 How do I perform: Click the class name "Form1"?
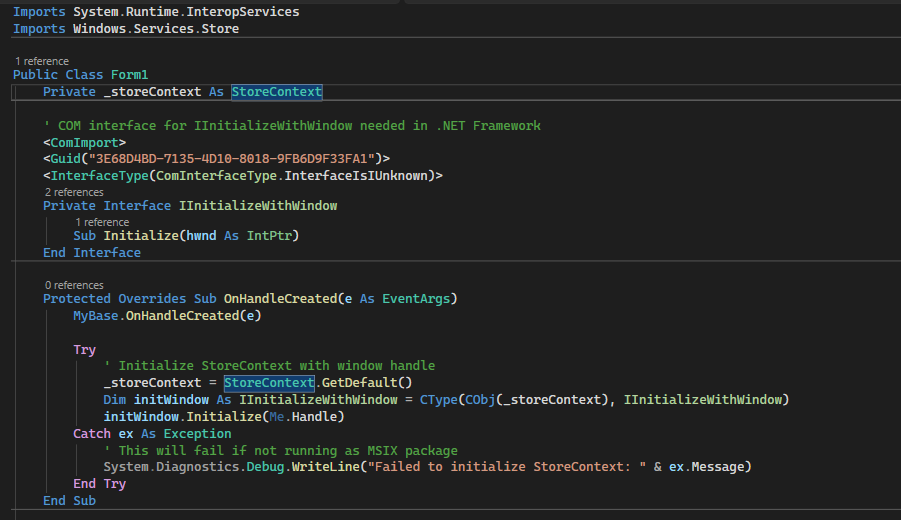tap(129, 75)
